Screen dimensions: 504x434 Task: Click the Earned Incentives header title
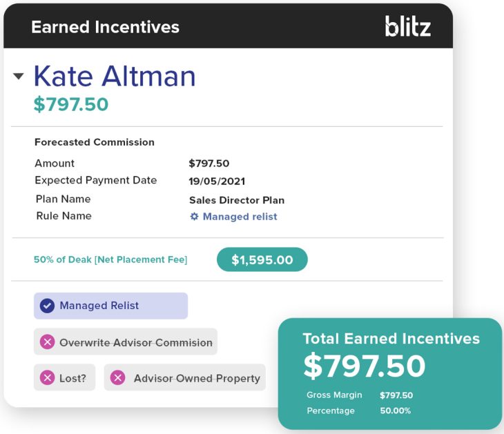(105, 27)
